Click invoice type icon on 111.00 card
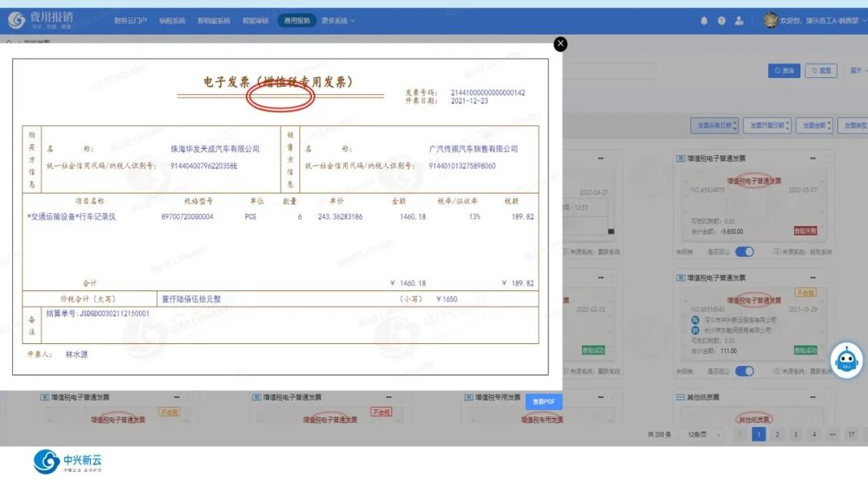 click(x=681, y=277)
